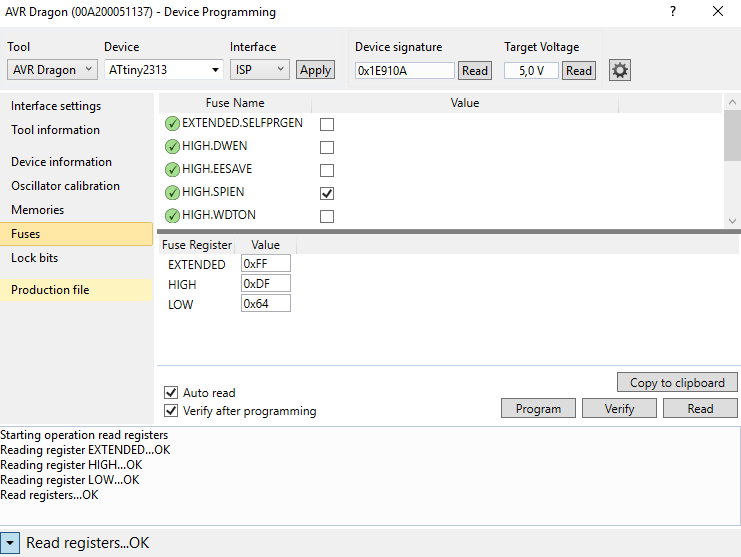
Task: Click the fuse list scrollbar thumb
Action: tap(732, 136)
